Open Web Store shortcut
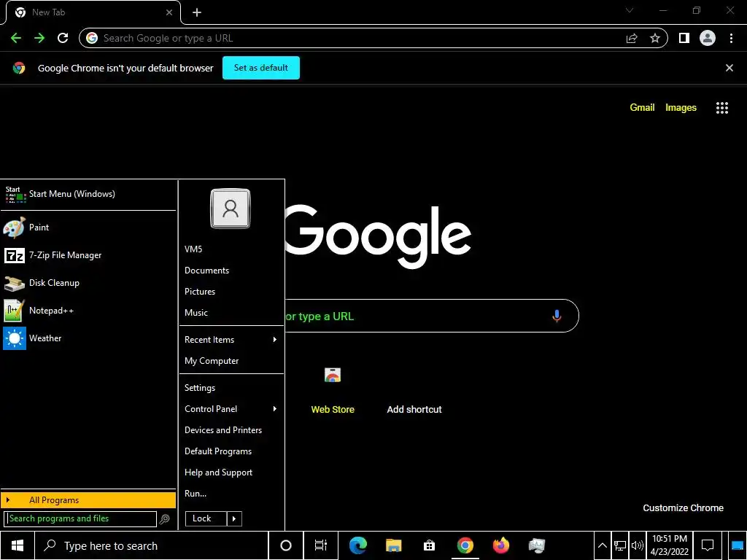This screenshot has height=560, width=747. tap(333, 391)
